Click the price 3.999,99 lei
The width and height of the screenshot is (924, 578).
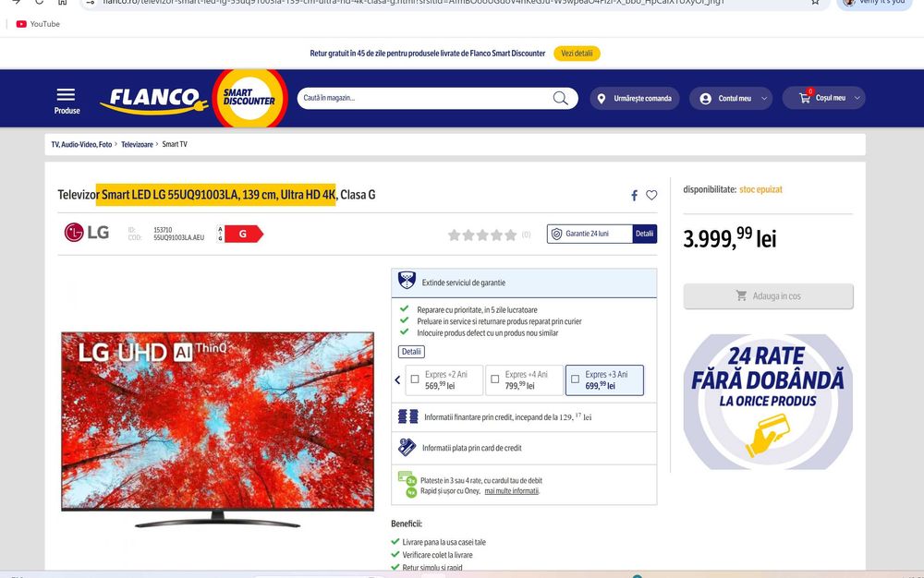pos(730,238)
